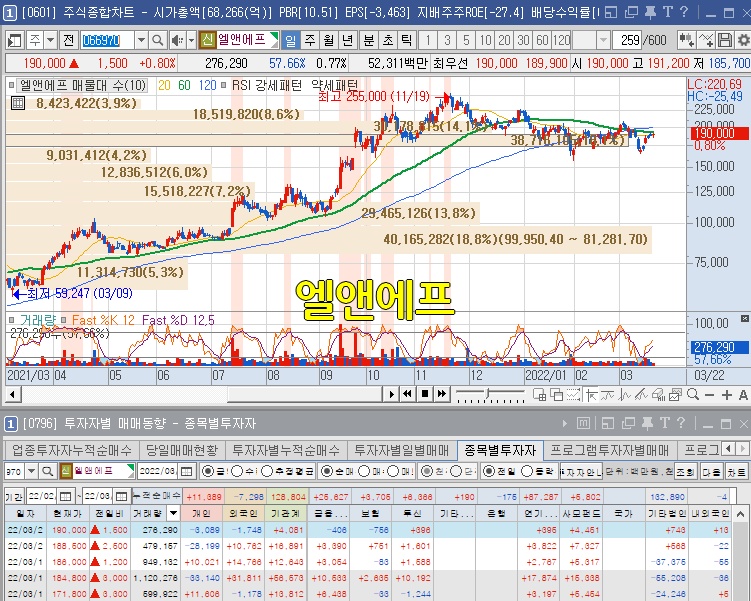Click the plus zoom-in icon below chart
This screenshot has height=601, width=751.
(x=727, y=395)
